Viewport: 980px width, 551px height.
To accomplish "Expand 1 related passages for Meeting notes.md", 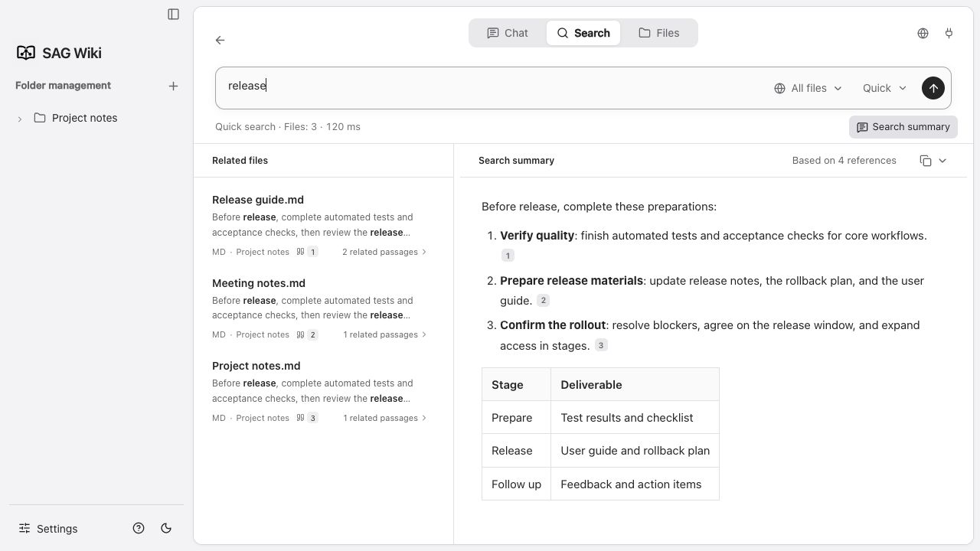I will [x=385, y=334].
